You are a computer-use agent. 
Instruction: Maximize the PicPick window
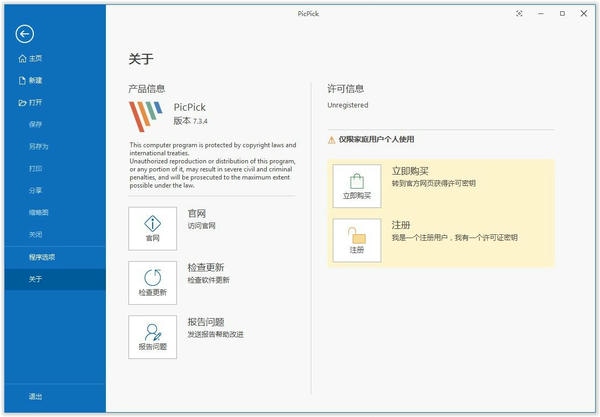point(562,14)
